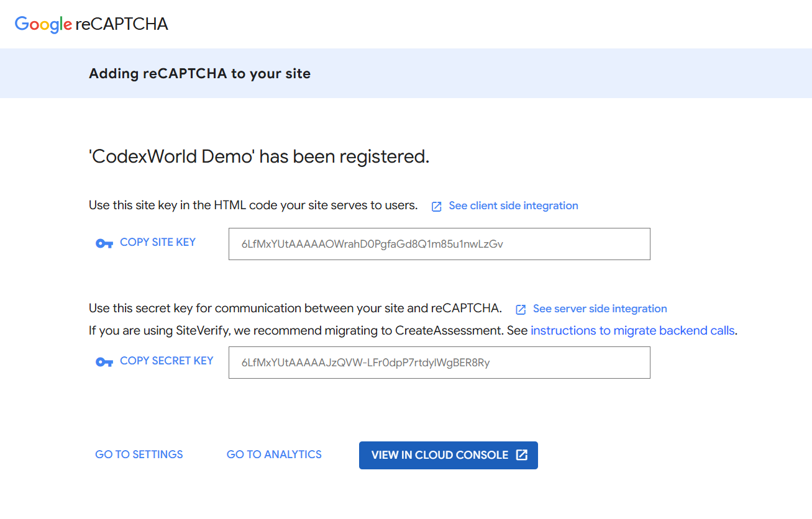This screenshot has width=812, height=519.
Task: Click the key icon beside COPY SITE KEY
Action: 104,243
